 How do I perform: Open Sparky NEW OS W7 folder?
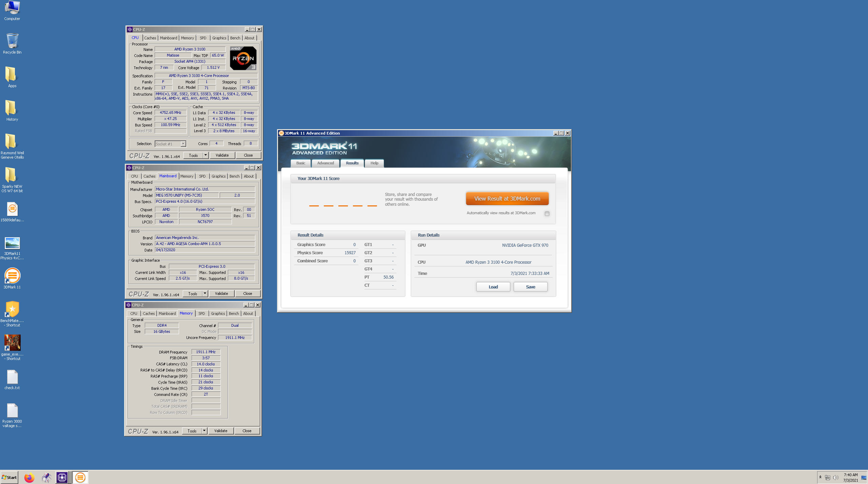coord(12,180)
